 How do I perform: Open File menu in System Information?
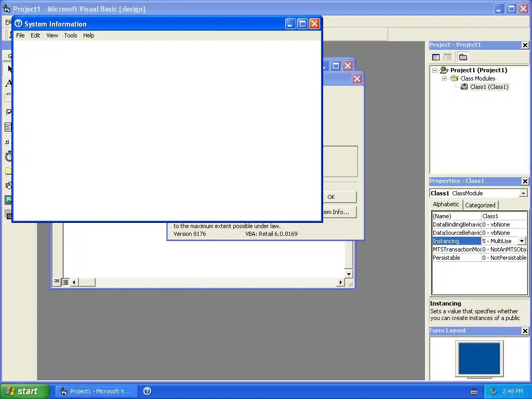pos(20,35)
